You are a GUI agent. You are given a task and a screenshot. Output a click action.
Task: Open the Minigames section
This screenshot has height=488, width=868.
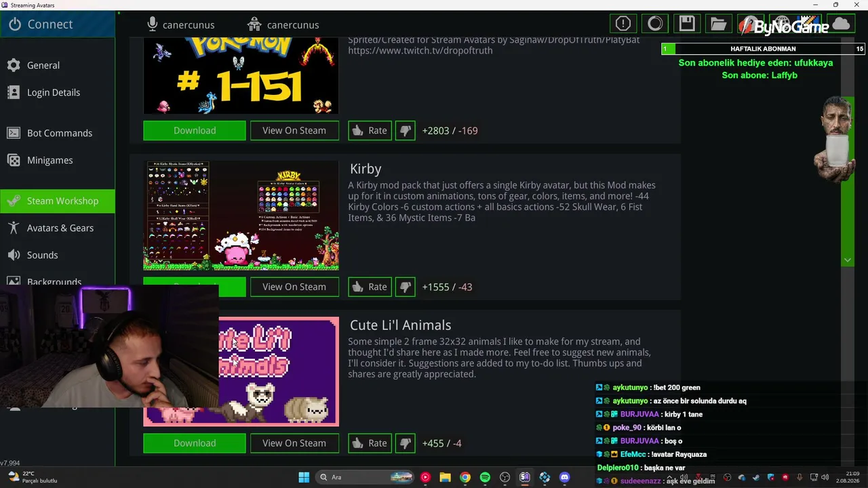57,160
